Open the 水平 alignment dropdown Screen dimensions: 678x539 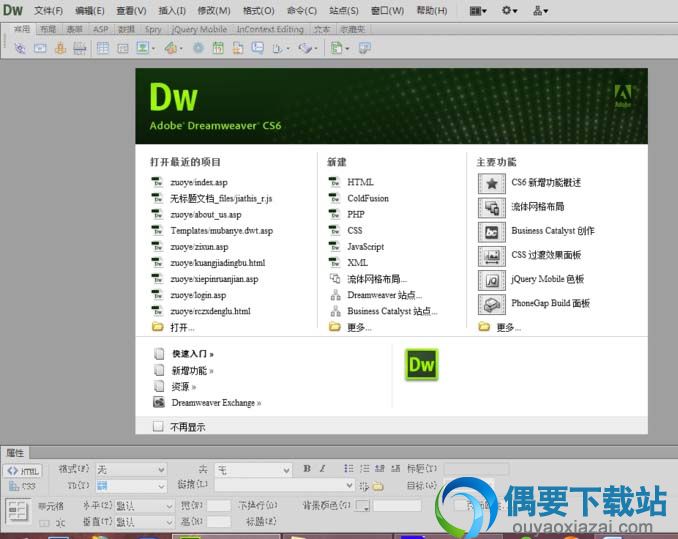[x=145, y=505]
